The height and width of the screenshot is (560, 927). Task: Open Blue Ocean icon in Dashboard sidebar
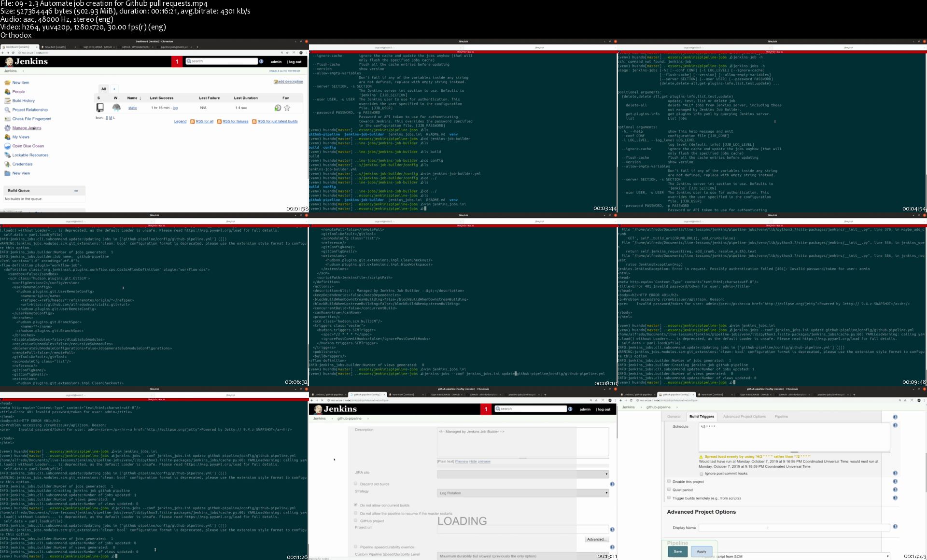(7, 146)
